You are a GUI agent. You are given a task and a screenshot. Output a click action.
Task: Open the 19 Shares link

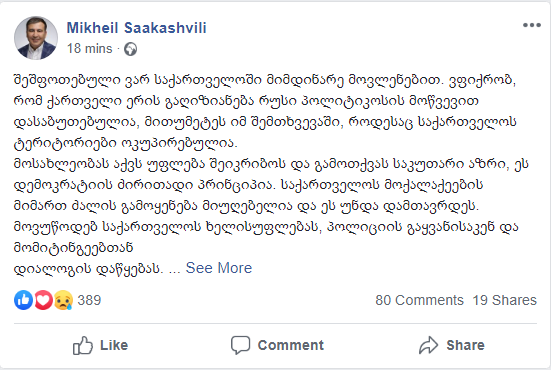[504, 300]
